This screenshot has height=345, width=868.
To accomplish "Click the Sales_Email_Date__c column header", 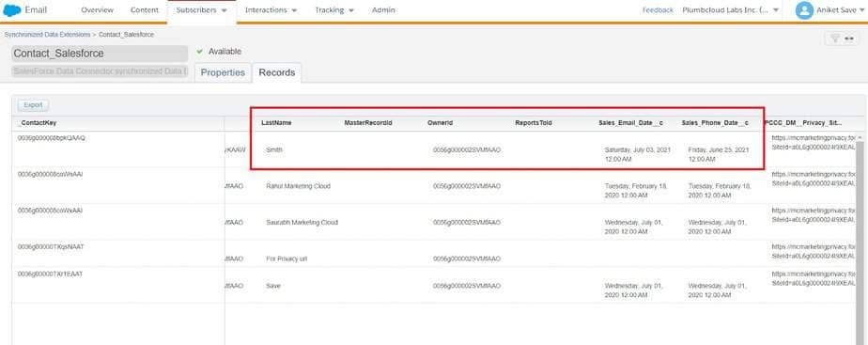I will point(630,123).
